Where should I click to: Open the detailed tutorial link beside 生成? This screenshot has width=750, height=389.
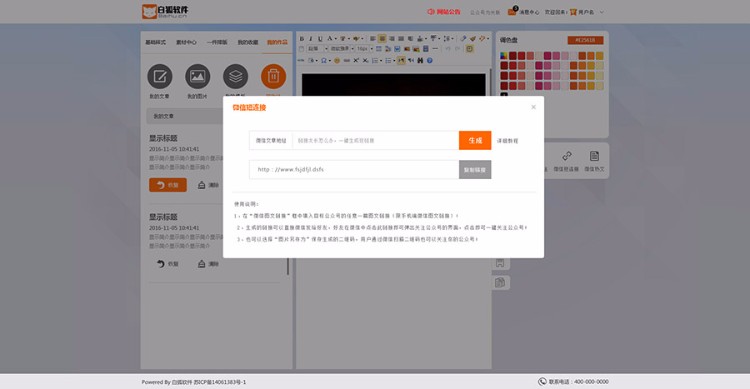click(x=507, y=141)
